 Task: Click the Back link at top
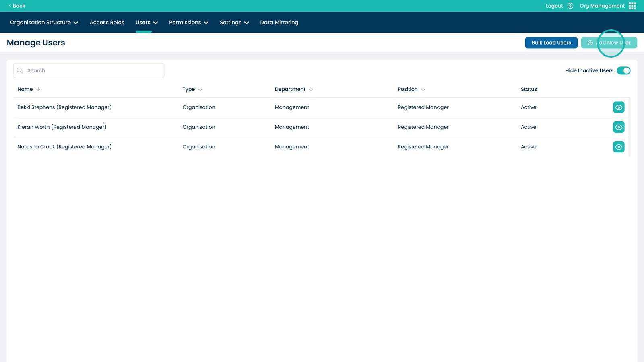17,6
